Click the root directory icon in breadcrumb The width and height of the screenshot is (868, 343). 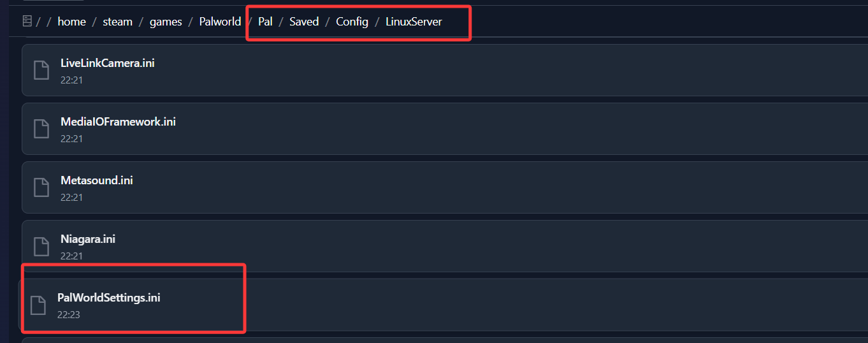27,22
